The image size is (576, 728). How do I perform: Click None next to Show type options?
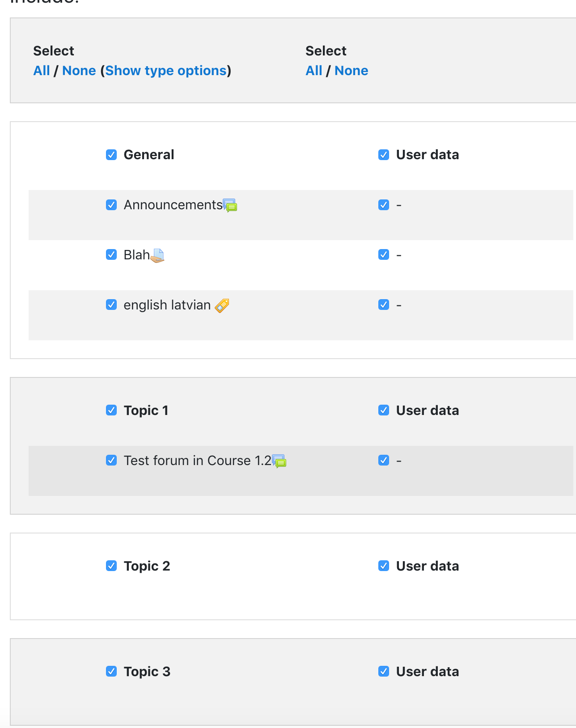point(79,71)
